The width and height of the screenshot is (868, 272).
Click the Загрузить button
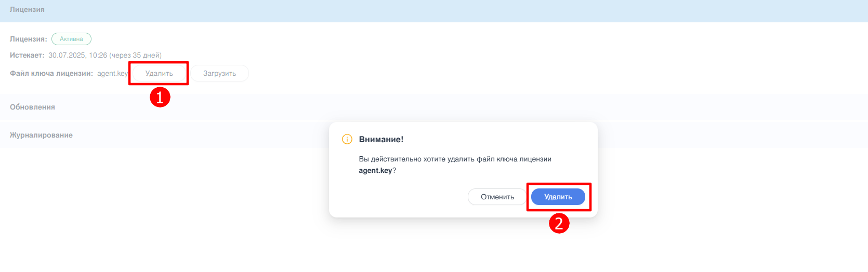coord(219,73)
